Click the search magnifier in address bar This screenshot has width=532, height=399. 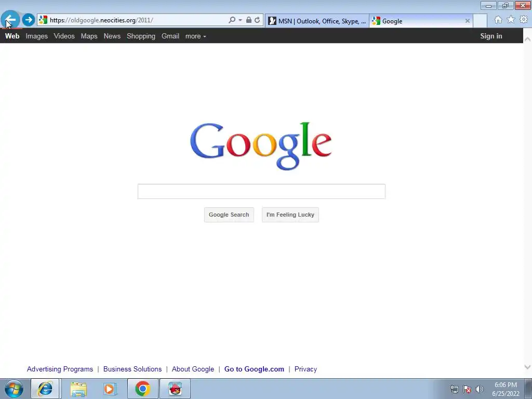[x=232, y=20]
